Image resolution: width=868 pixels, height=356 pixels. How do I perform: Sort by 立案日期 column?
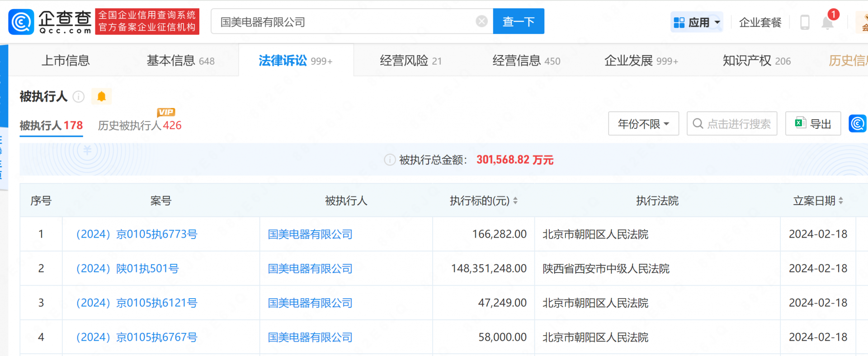(x=840, y=201)
